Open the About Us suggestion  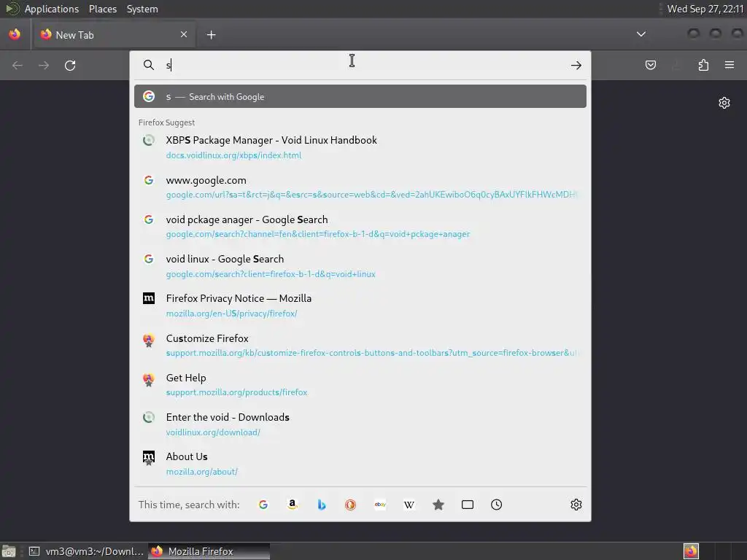[x=360, y=464]
